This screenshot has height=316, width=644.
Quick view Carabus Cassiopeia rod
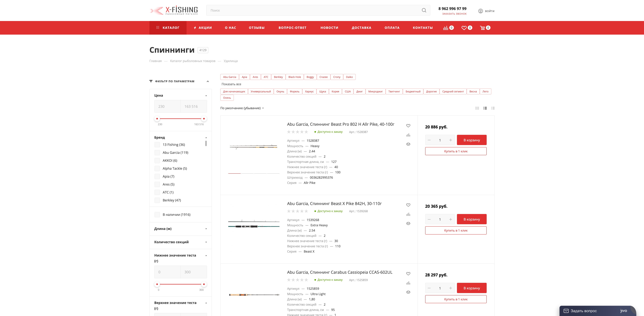click(x=408, y=292)
